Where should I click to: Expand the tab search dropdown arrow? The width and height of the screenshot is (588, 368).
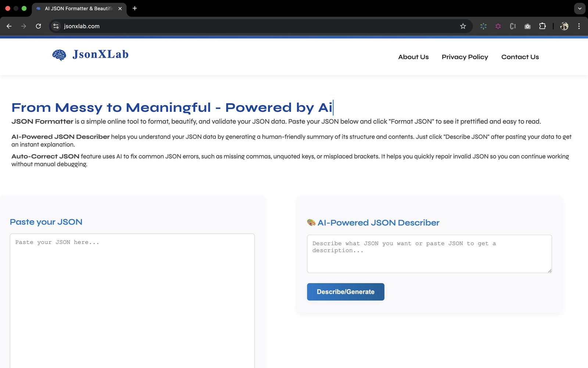pyautogui.click(x=580, y=8)
